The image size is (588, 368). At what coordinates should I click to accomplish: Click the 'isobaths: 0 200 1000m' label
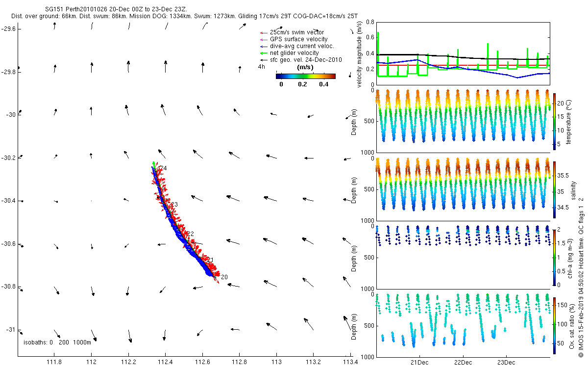click(x=57, y=342)
